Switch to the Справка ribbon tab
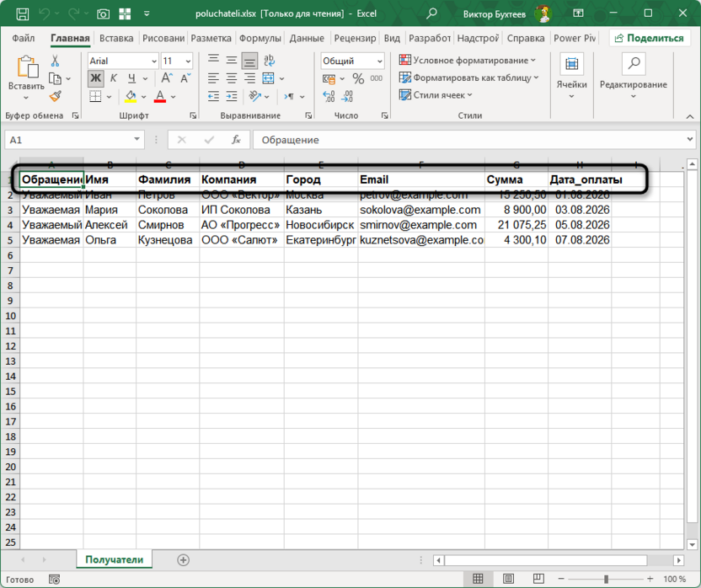The height and width of the screenshot is (588, 701). tap(526, 39)
